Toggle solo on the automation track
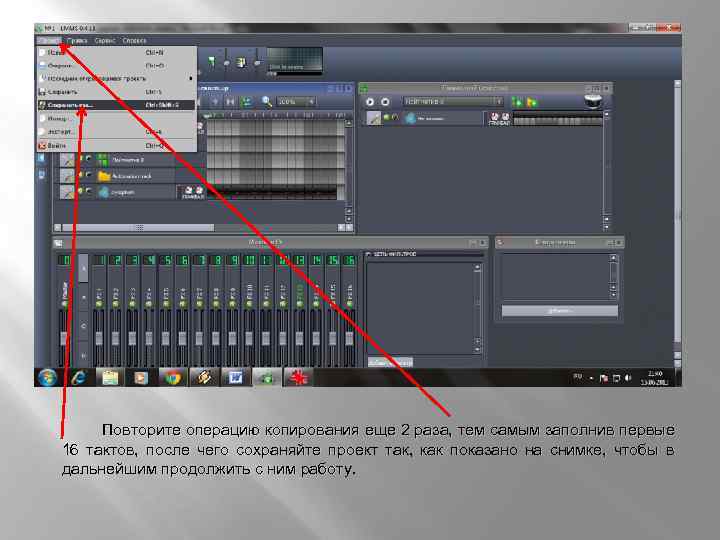This screenshot has width=720, height=540. (89, 175)
